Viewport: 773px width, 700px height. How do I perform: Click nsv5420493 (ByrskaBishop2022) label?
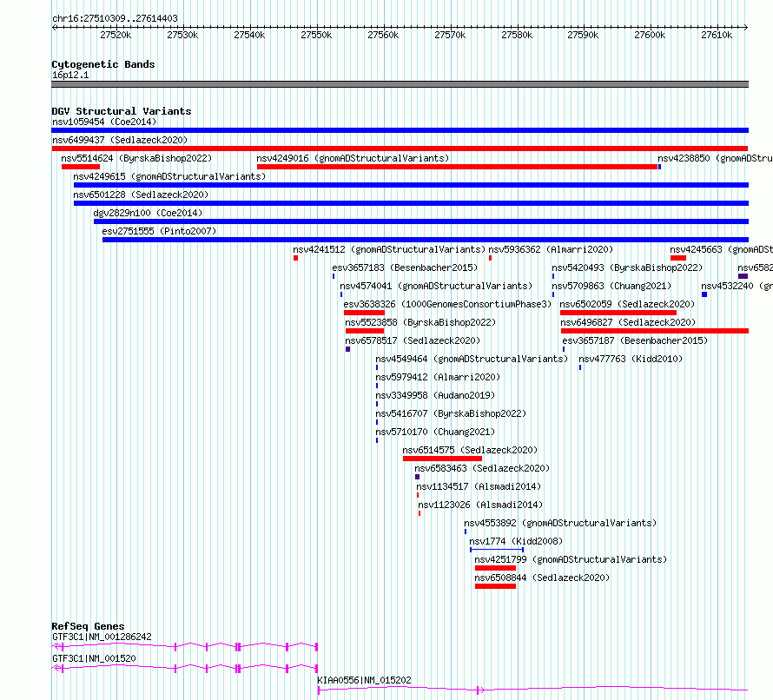[627, 267]
